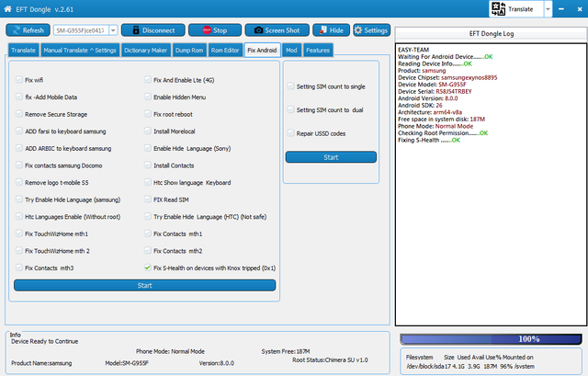Tick the Repair USSD codes checkbox
This screenshot has width=588, height=376.
pos(290,133)
